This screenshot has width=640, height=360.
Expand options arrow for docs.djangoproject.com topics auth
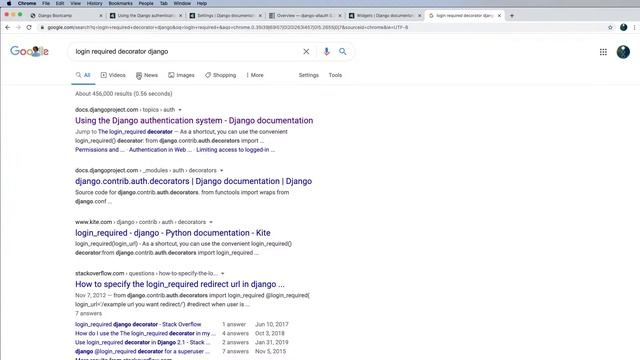coord(180,110)
